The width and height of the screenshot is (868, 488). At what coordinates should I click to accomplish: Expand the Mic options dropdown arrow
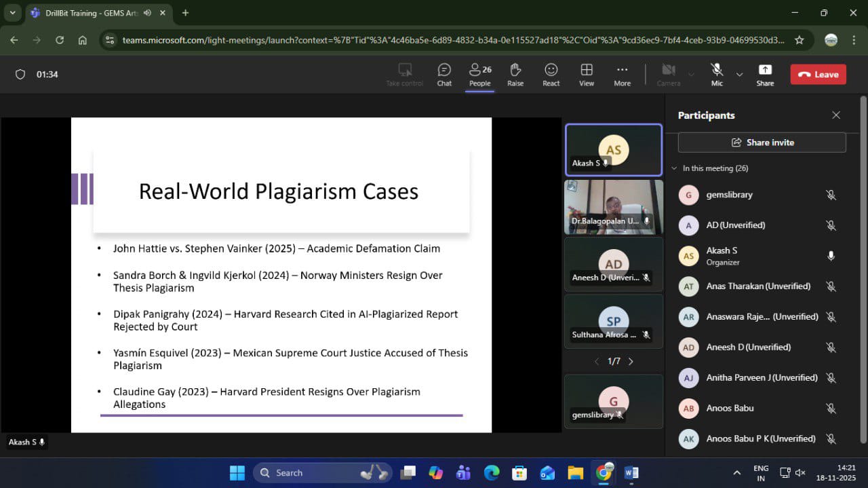(739, 74)
